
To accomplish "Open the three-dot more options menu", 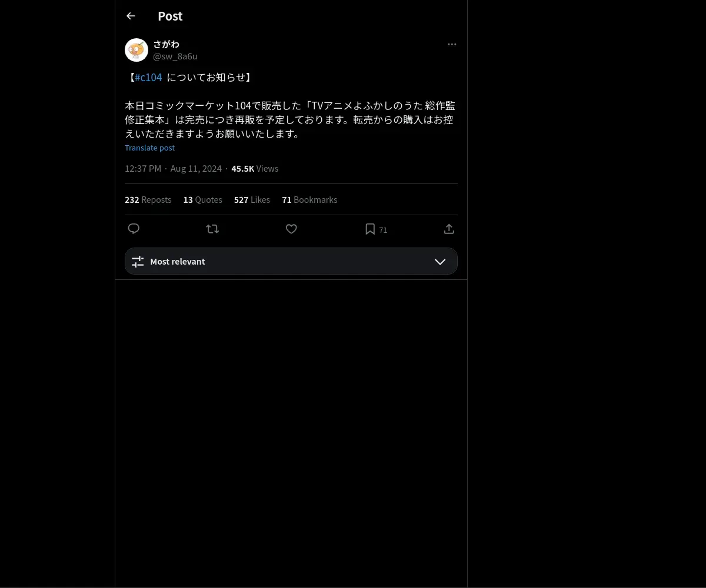I will coord(452,44).
